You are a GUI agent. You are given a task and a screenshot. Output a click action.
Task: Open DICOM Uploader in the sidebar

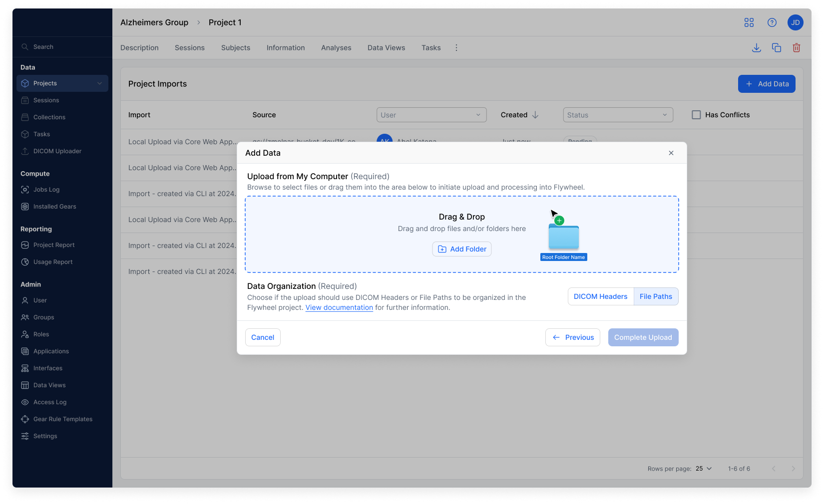pyautogui.click(x=62, y=151)
